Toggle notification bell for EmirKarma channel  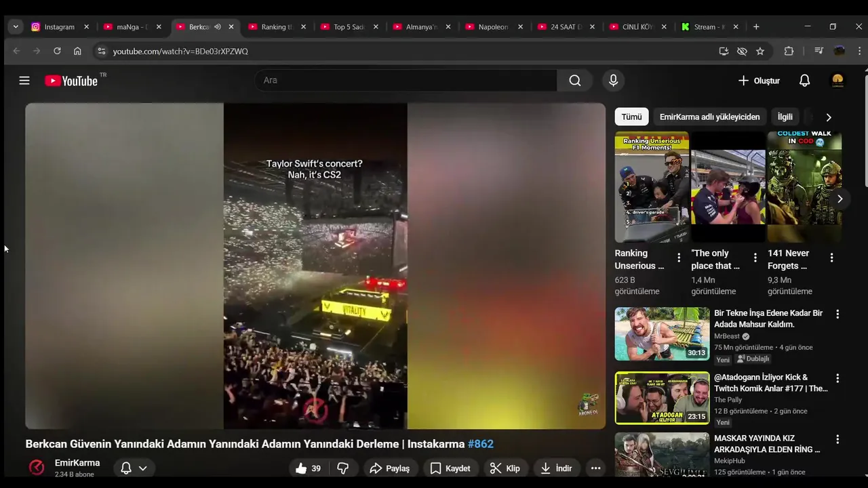134,468
